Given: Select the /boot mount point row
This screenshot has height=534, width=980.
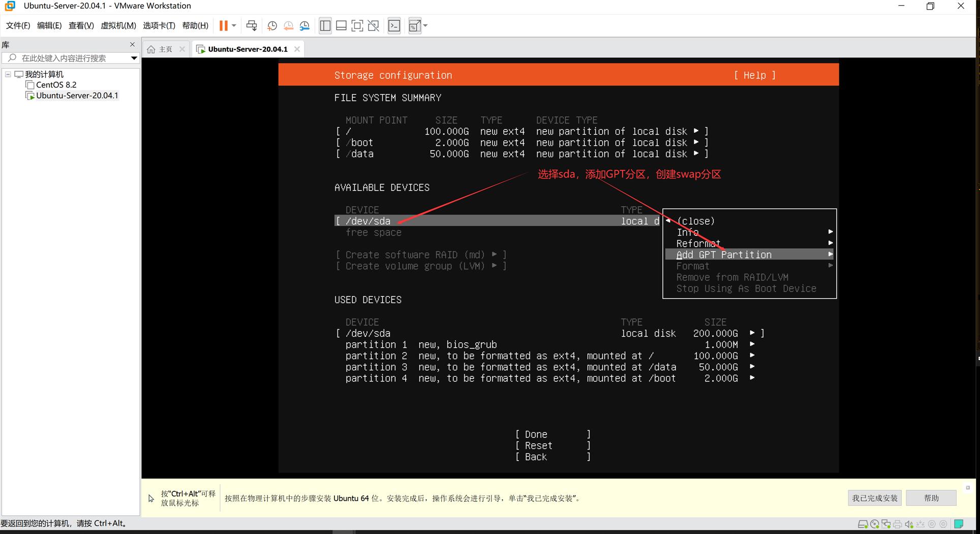Looking at the screenshot, I should [522, 142].
